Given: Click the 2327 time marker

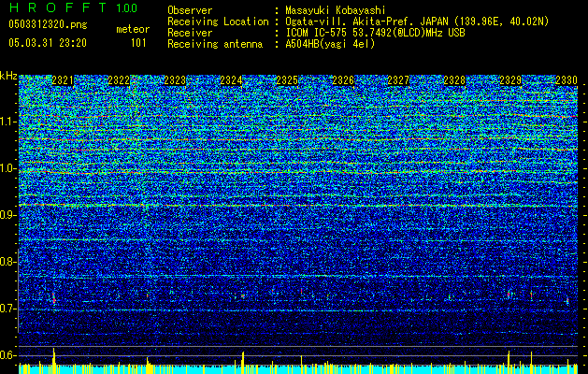Looking at the screenshot, I should click(399, 81).
